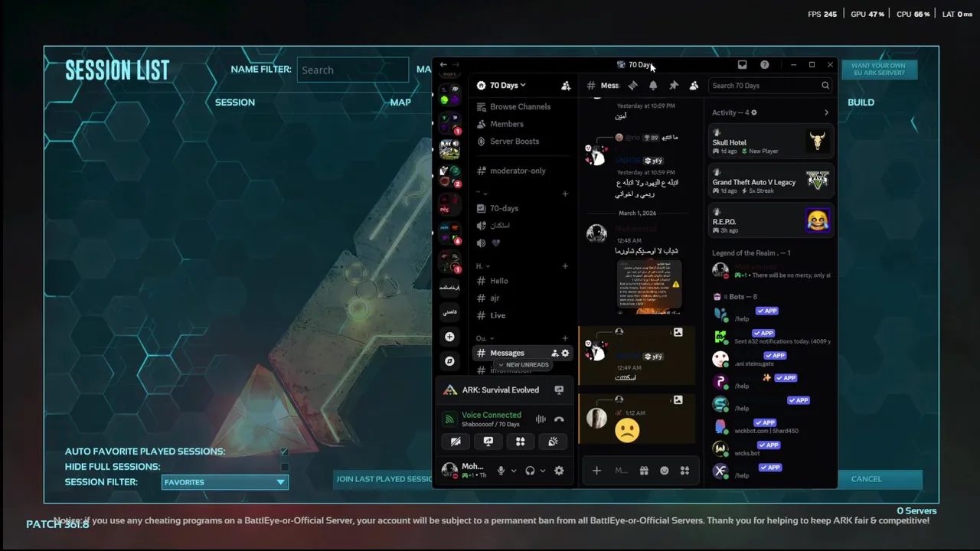
Task: Open apps icon in message bar
Action: point(685,471)
